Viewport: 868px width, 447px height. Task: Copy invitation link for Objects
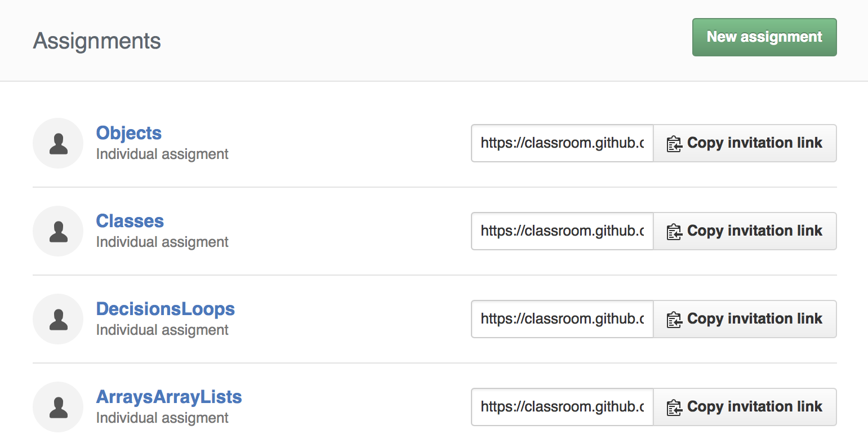point(745,143)
